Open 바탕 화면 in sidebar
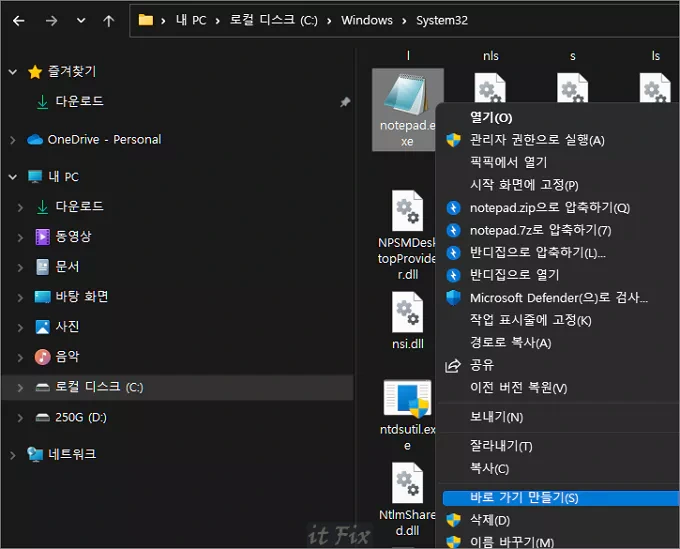 click(82, 297)
